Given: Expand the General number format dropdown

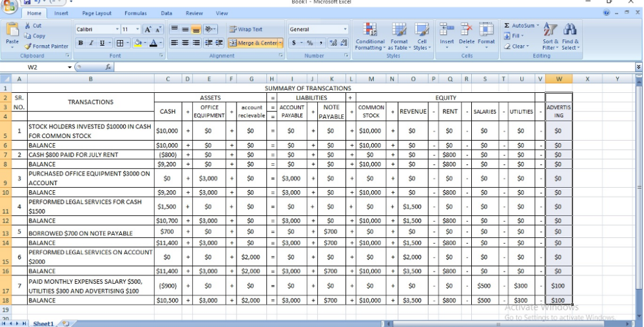Looking at the screenshot, I should coord(345,30).
